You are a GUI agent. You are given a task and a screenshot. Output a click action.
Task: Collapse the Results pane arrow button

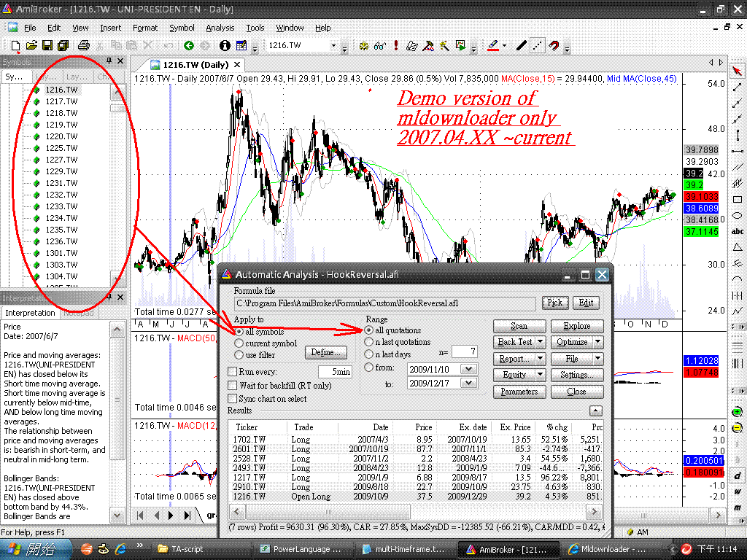coord(595,411)
